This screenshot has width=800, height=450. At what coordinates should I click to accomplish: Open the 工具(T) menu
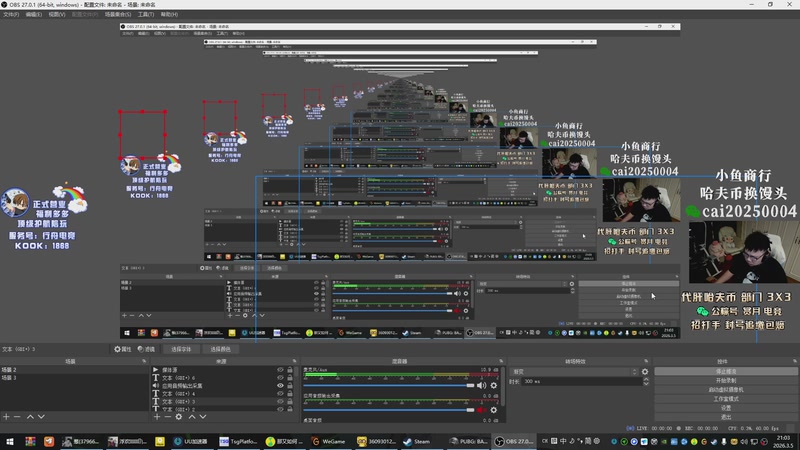pos(146,14)
